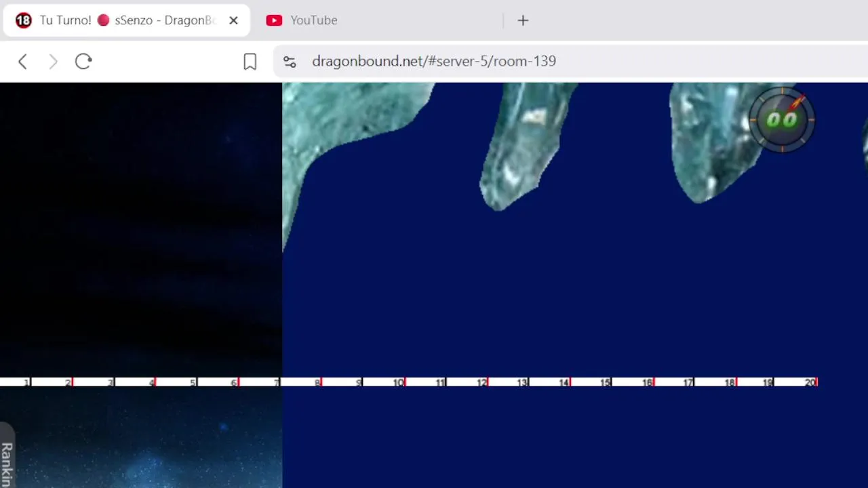Open site settings icon in address bar
Viewport: 868px width, 488px height.
tap(290, 62)
